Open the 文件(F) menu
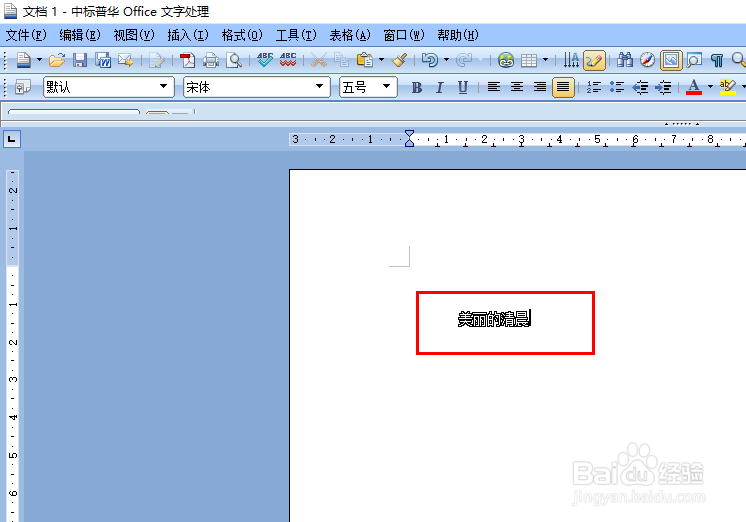The height and width of the screenshot is (522, 746). pos(26,35)
